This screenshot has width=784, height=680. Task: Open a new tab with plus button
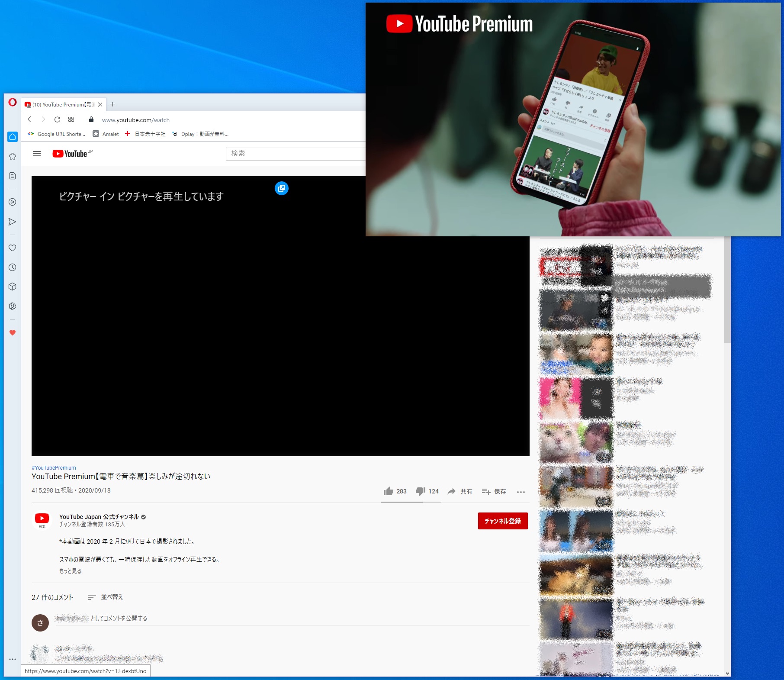point(113,104)
